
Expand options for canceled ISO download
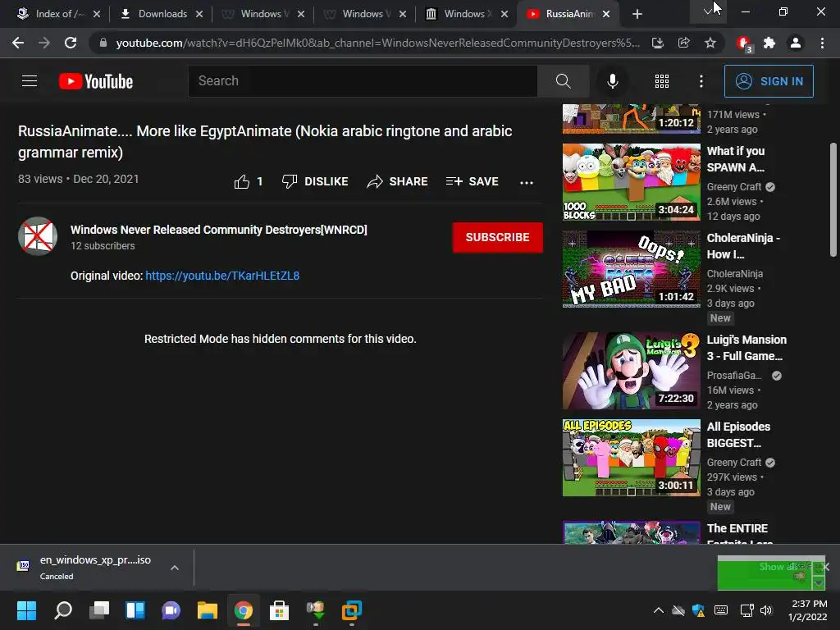click(175, 568)
